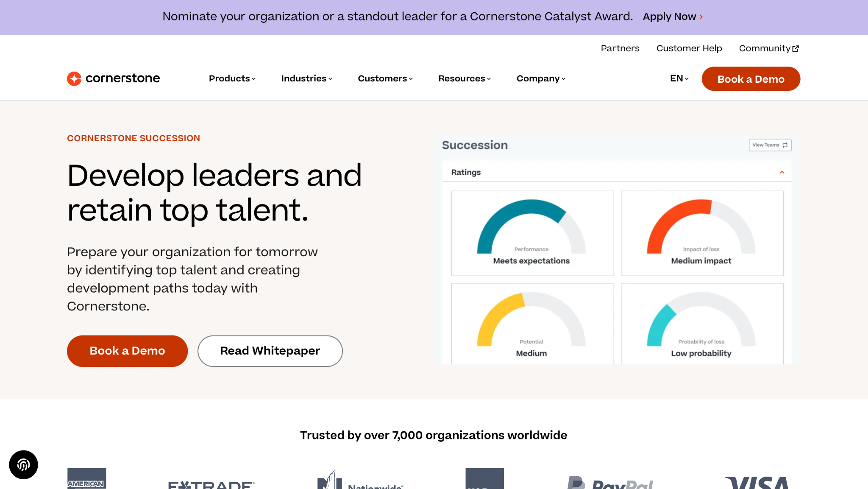Click the Apply Now arrow icon
Screen dimensions: 868x489
click(701, 17)
